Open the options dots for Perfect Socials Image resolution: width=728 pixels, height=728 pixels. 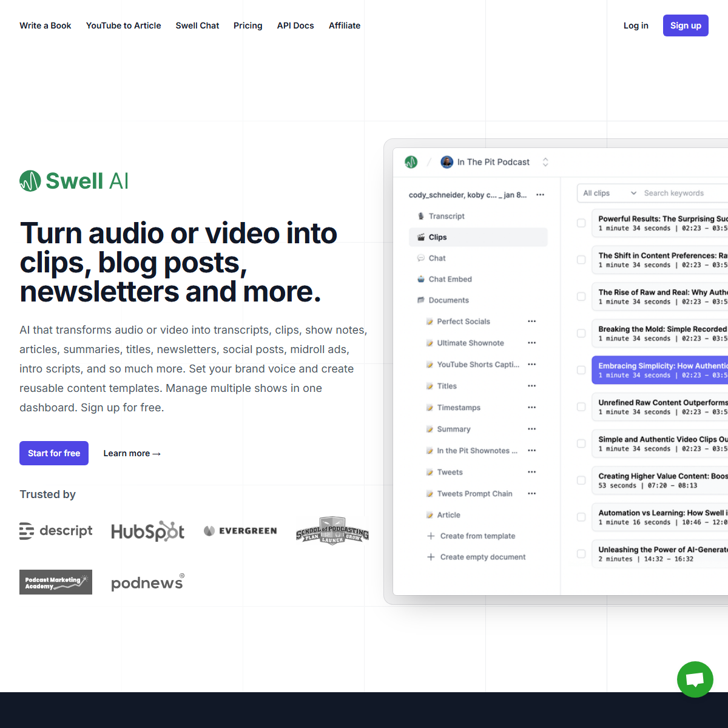532,322
